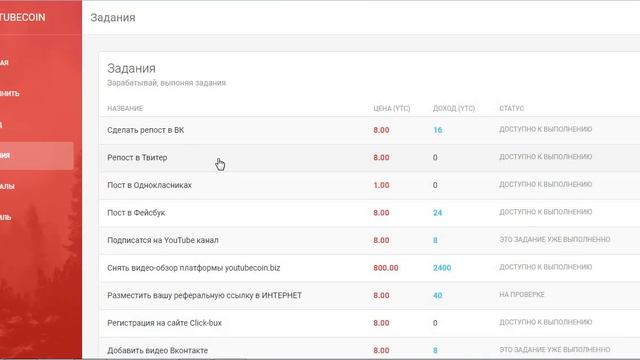Open the 'Добавить видео Вконтакте' task
Viewport: 640px width, 360px height.
point(158,351)
